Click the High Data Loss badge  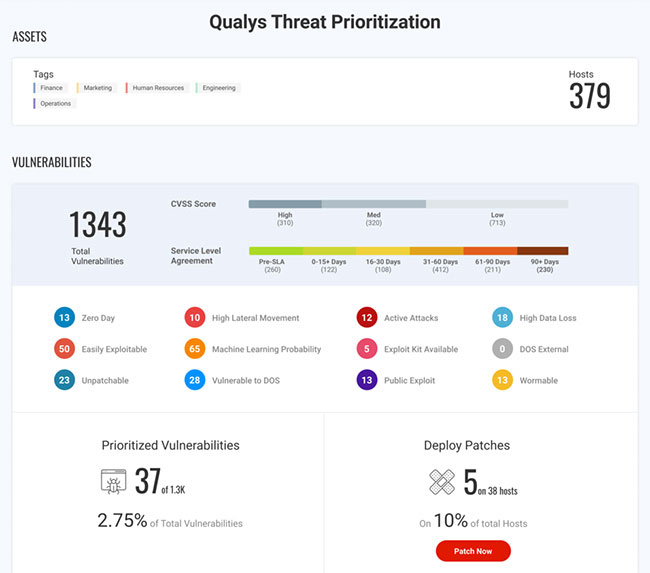coord(502,318)
